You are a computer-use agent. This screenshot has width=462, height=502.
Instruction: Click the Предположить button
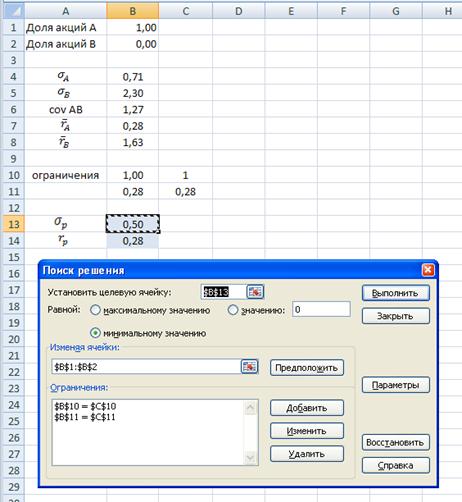[307, 368]
